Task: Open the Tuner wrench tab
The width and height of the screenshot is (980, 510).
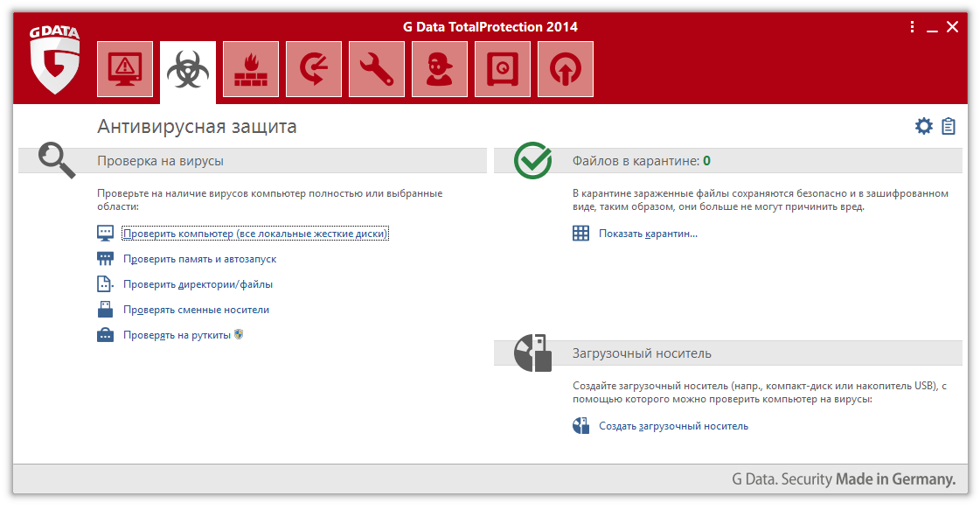Action: tap(377, 69)
